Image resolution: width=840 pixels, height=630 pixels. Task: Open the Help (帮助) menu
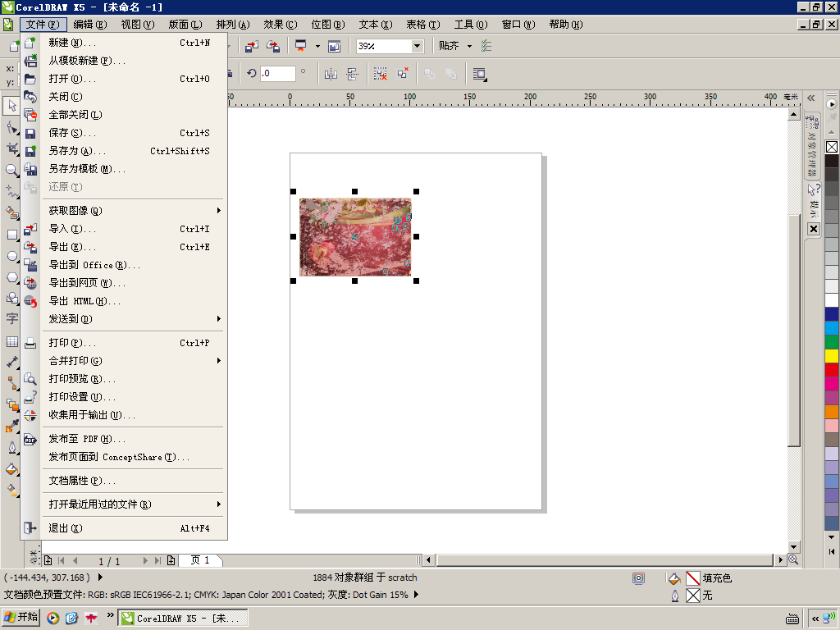(566, 25)
